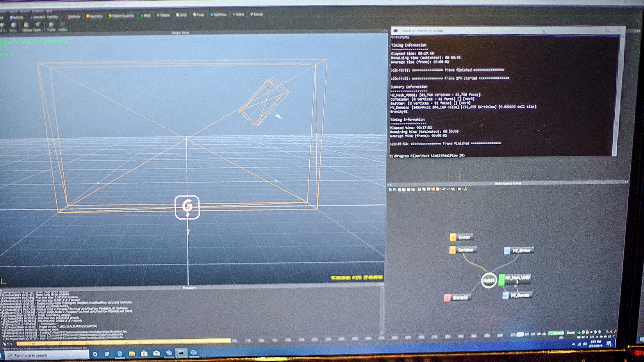Image resolution: width=644 pixels, height=362 pixels.
Task: Open the Geometry shelf tab
Action: (x=94, y=16)
